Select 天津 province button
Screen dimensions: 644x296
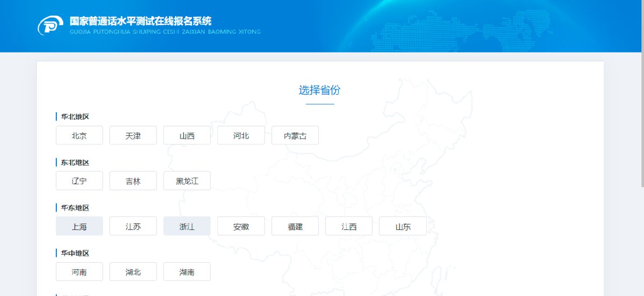pyautogui.click(x=133, y=135)
